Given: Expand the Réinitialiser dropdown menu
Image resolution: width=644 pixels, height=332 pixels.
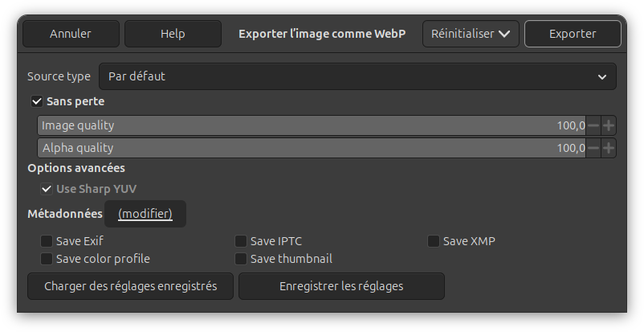Looking at the screenshot, I should pos(471,34).
